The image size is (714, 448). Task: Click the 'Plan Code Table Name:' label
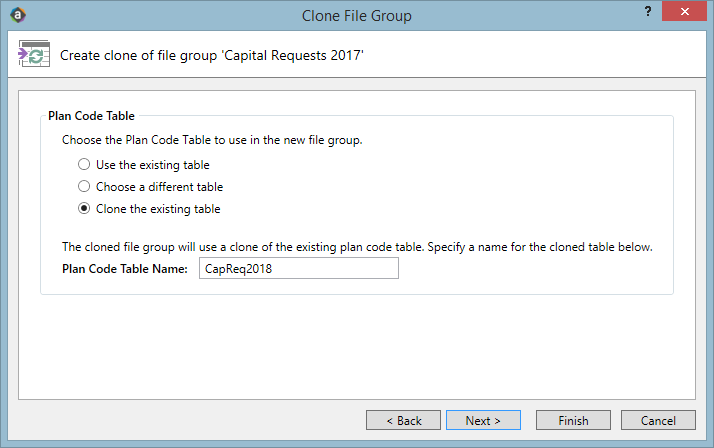coord(125,269)
